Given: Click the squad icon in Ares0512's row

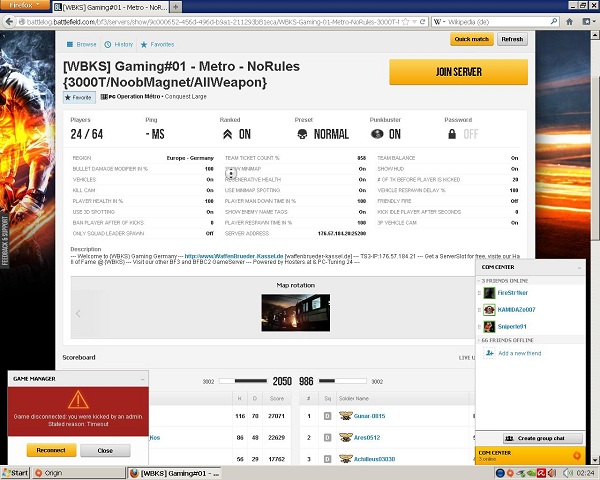Looking at the screenshot, I should coord(328,437).
